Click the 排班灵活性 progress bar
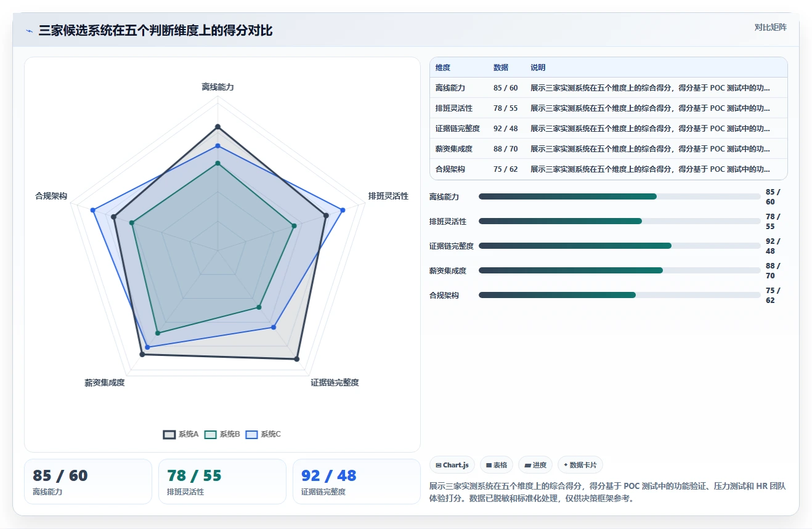 coord(619,221)
